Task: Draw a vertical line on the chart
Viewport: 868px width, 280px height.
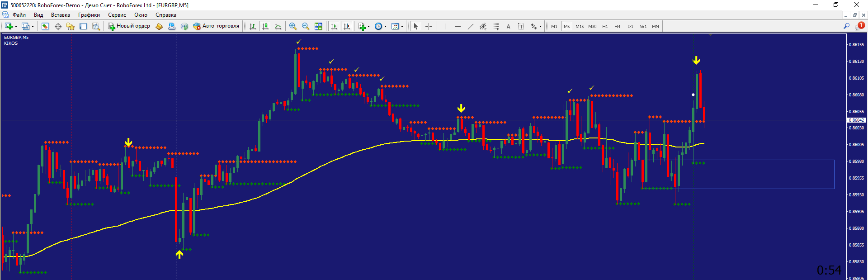Action: [445, 26]
